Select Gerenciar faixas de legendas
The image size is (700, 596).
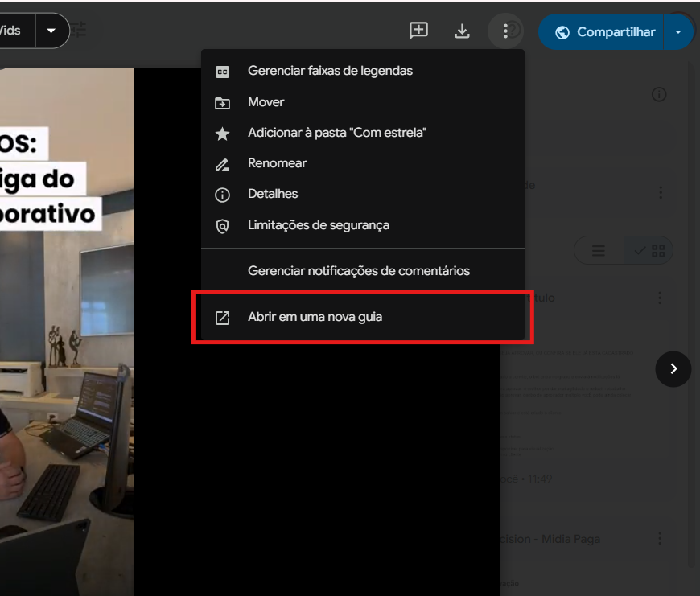330,71
